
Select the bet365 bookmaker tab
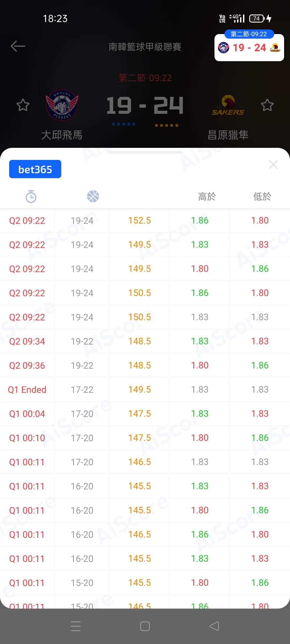(x=35, y=169)
